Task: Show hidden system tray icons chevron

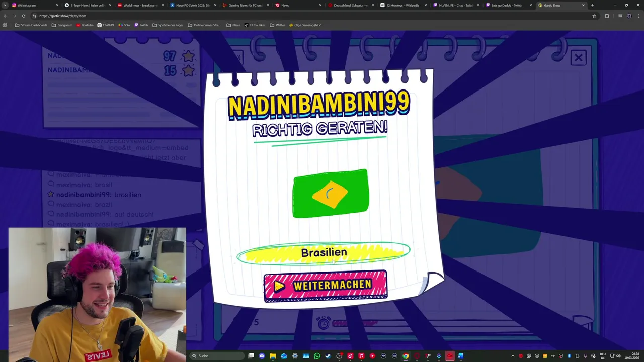Action: click(x=513, y=356)
